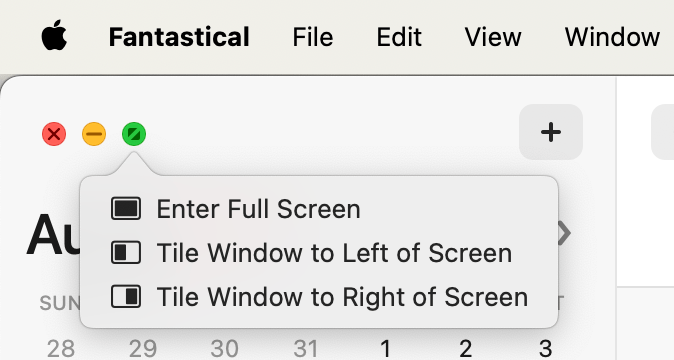Select Tile Window to Right of Screen
This screenshot has height=360, width=674.
click(x=319, y=297)
